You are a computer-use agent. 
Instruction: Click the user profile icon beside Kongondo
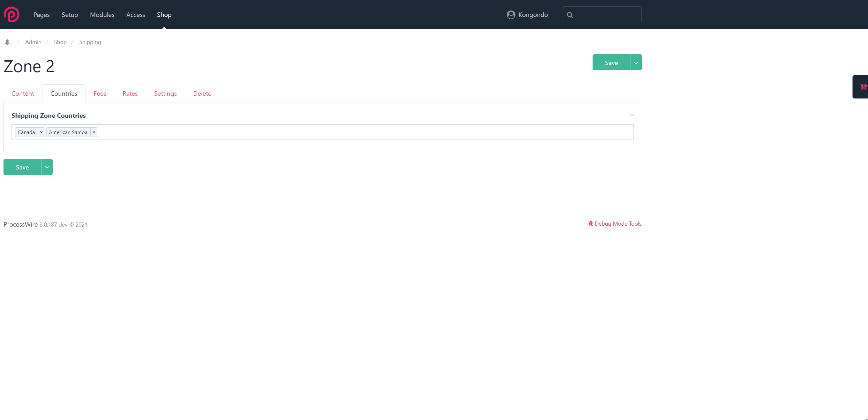point(511,14)
